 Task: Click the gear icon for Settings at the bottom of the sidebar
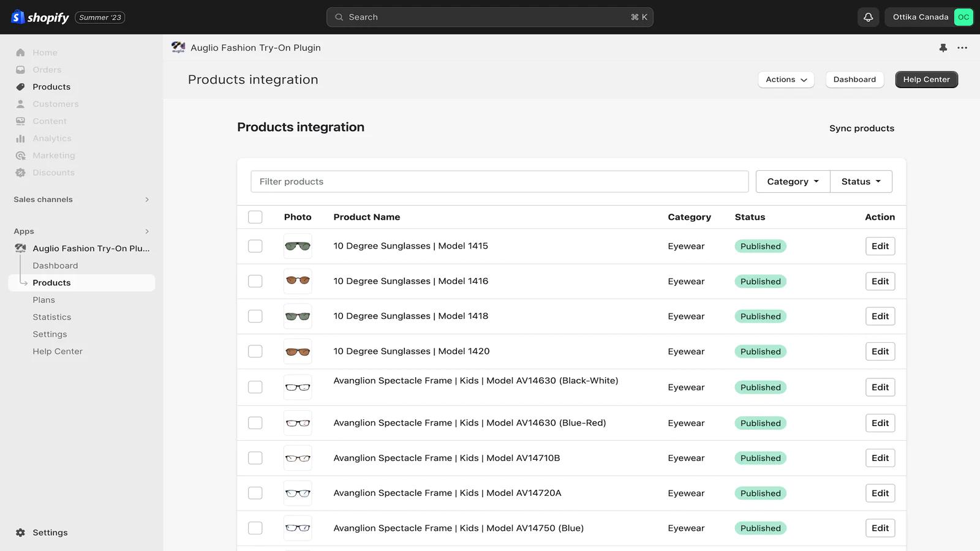click(x=20, y=533)
